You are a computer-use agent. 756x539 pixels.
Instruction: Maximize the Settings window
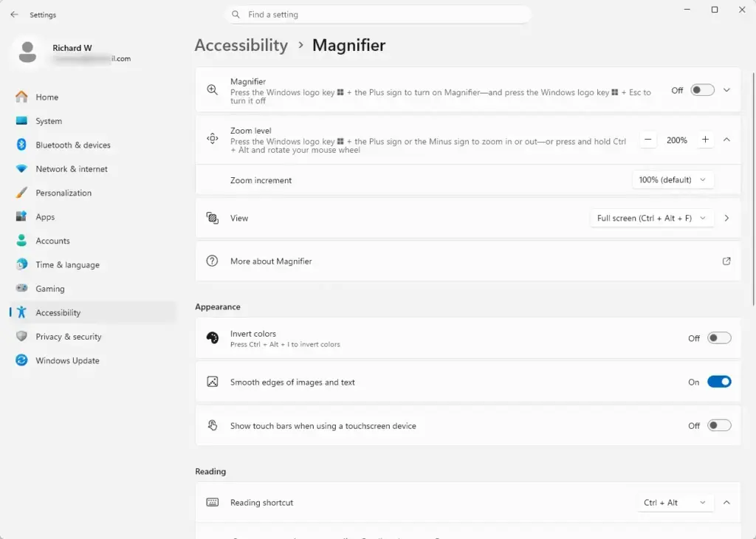715,10
